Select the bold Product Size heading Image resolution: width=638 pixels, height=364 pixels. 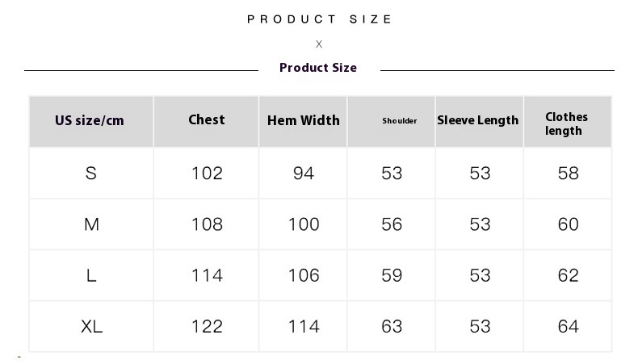(318, 68)
